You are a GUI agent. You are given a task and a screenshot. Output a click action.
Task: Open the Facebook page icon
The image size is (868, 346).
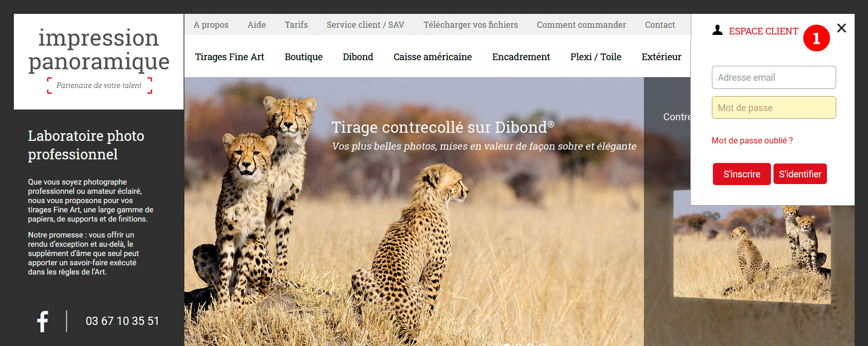(43, 321)
